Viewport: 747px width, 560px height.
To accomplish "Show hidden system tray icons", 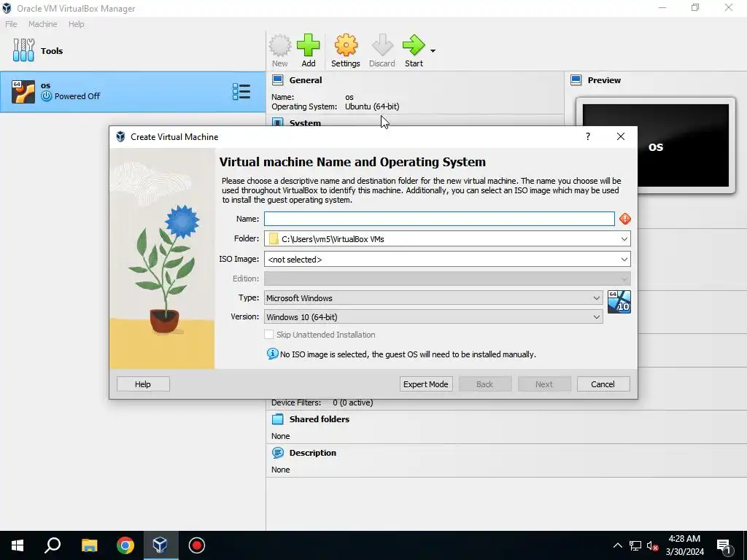I will coord(617,545).
